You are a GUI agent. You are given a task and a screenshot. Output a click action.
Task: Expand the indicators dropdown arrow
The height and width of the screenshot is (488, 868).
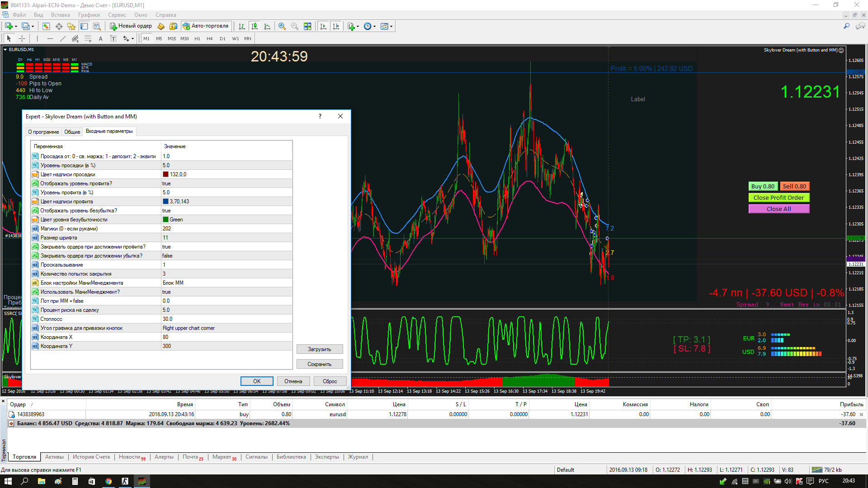click(x=358, y=26)
